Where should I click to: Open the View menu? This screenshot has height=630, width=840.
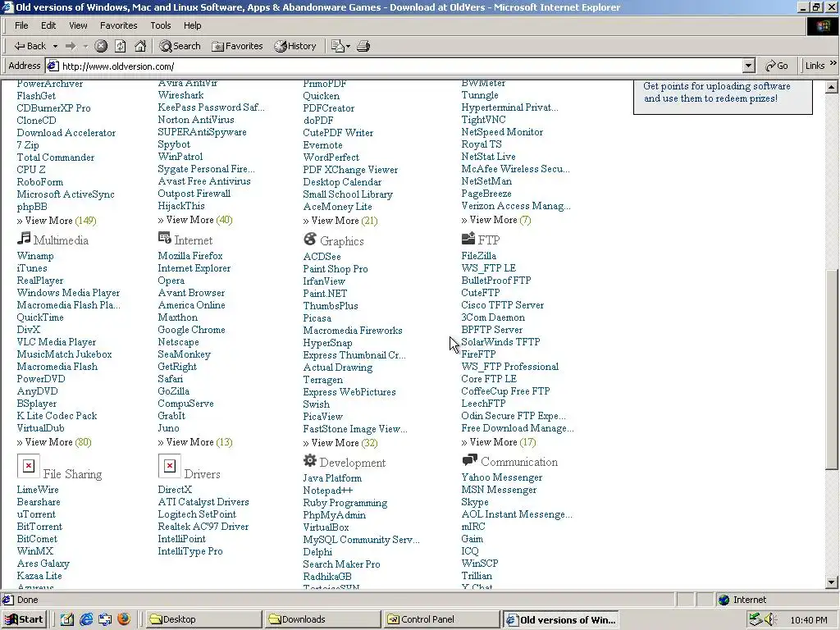[78, 25]
